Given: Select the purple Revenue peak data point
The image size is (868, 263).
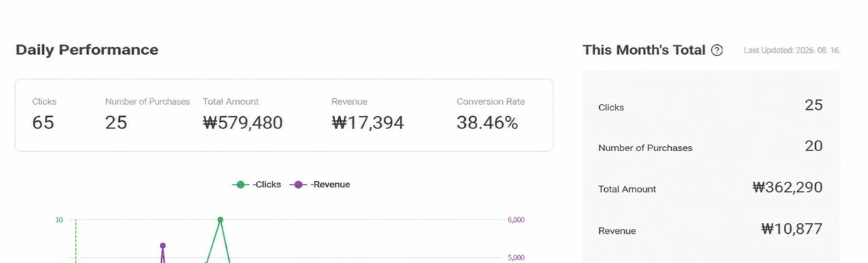Looking at the screenshot, I should (x=163, y=246).
